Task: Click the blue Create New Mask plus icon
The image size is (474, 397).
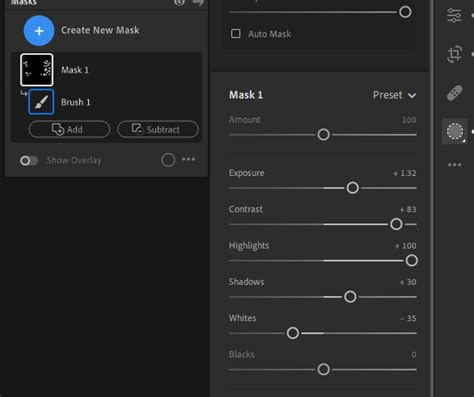Action: (x=39, y=31)
